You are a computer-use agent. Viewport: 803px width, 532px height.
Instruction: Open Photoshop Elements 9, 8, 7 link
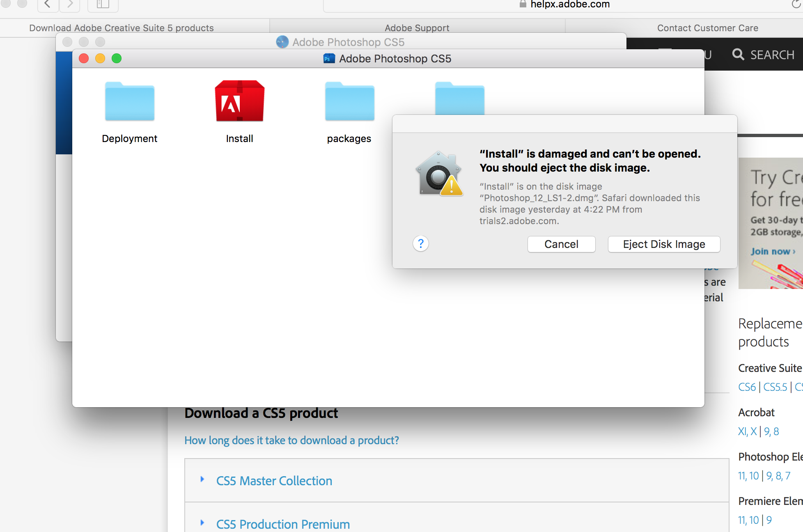point(778,476)
